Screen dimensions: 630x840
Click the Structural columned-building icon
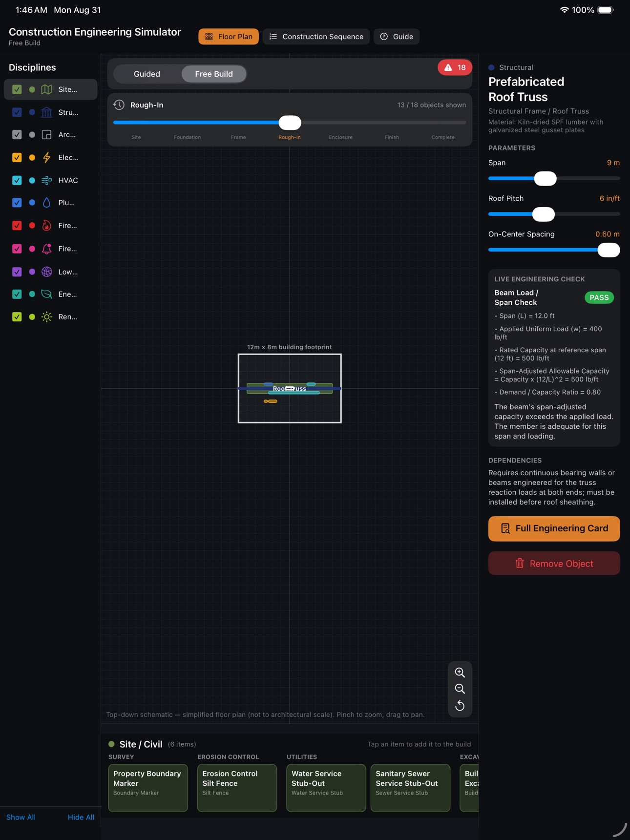pyautogui.click(x=46, y=112)
